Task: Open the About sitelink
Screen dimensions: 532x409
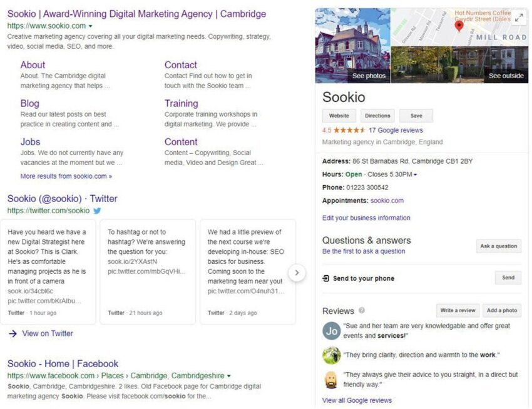Action: click(33, 65)
